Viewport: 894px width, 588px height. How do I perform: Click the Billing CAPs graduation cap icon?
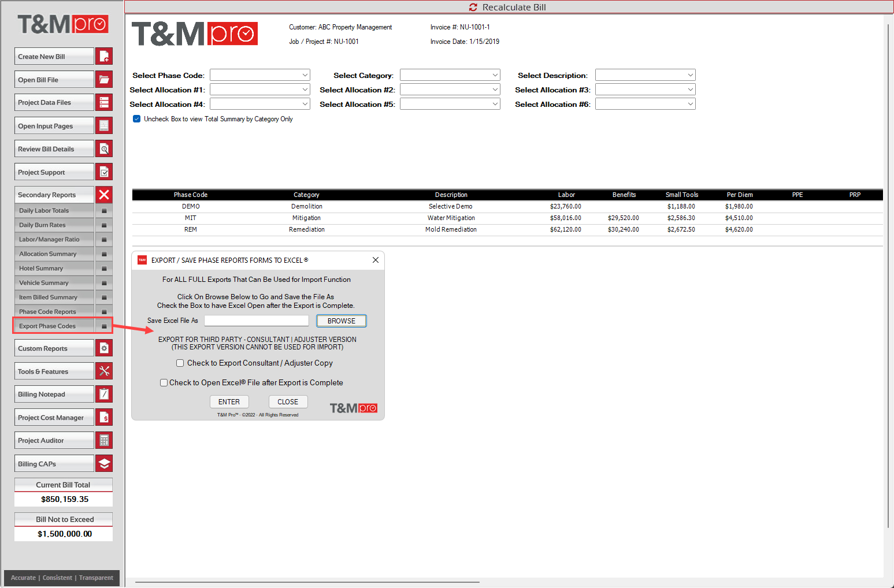(x=104, y=463)
